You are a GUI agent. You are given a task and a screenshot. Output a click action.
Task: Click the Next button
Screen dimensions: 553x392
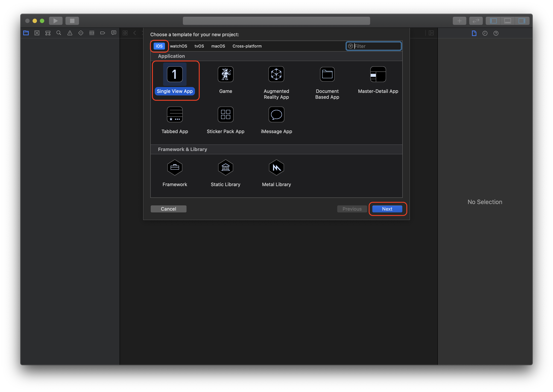point(387,209)
